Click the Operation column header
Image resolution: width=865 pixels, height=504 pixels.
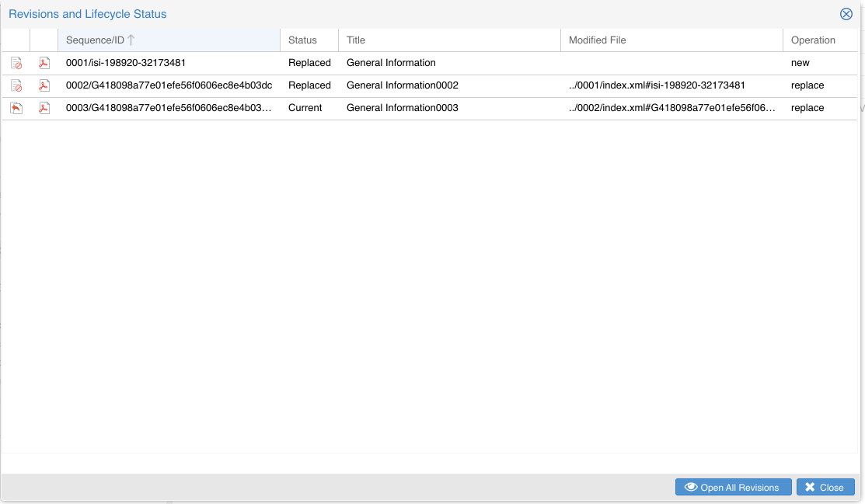click(x=813, y=40)
